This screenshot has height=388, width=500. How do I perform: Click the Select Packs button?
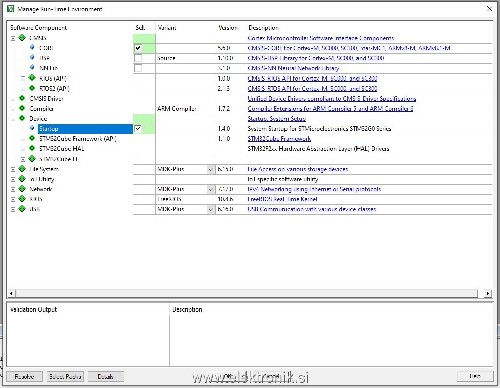click(65, 376)
